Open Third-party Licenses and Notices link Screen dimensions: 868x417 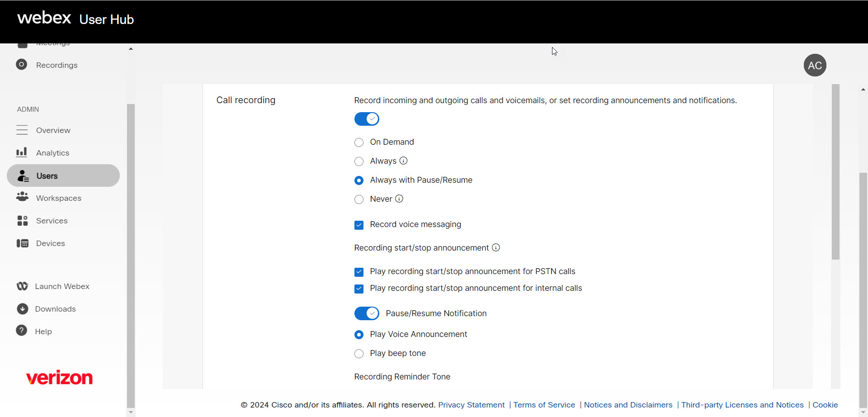click(x=742, y=405)
